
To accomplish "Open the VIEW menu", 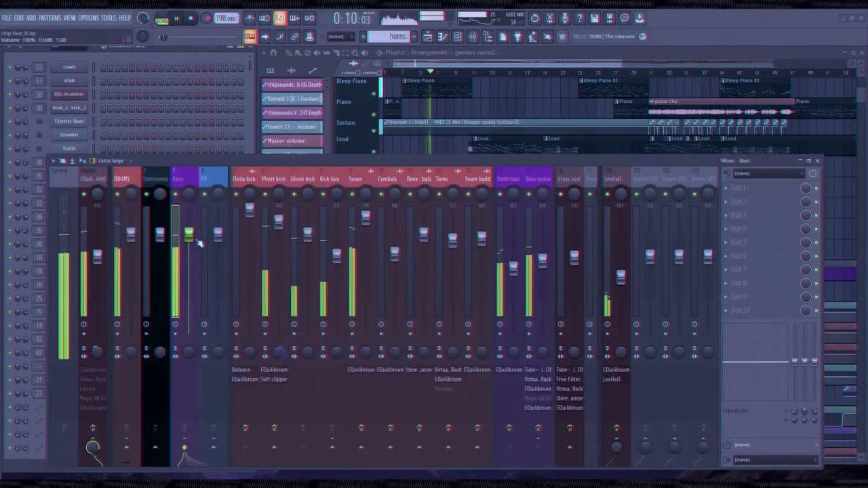I will (69, 18).
